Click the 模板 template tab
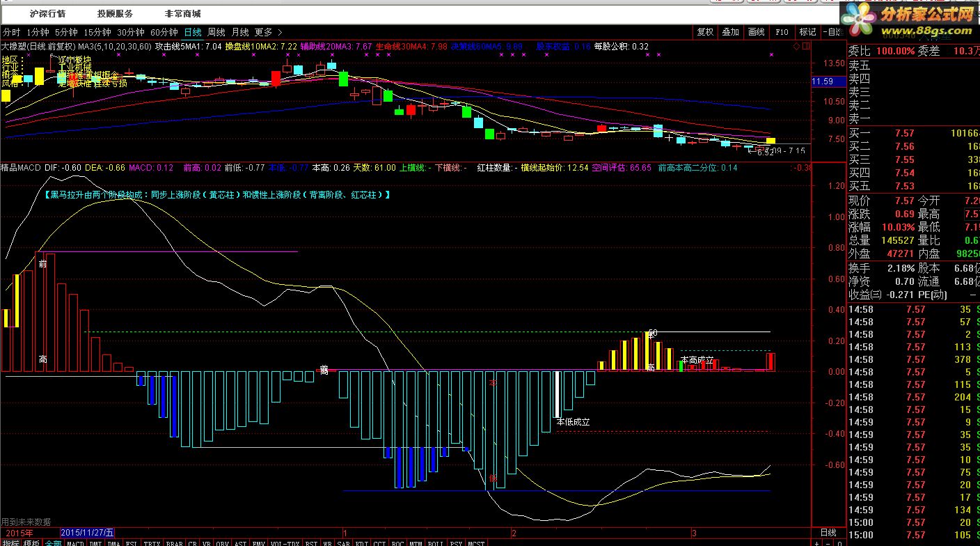Image resolution: width=980 pixels, height=546 pixels. pos(32,542)
